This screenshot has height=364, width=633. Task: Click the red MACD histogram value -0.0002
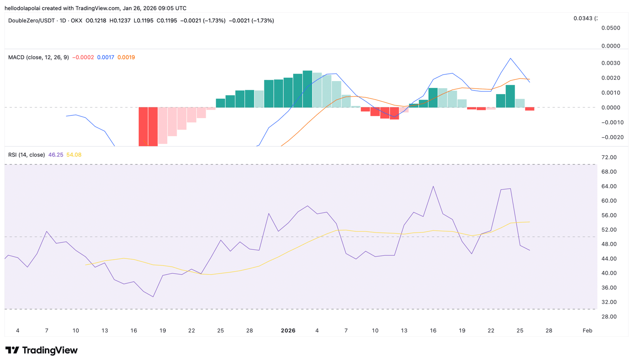click(x=83, y=57)
